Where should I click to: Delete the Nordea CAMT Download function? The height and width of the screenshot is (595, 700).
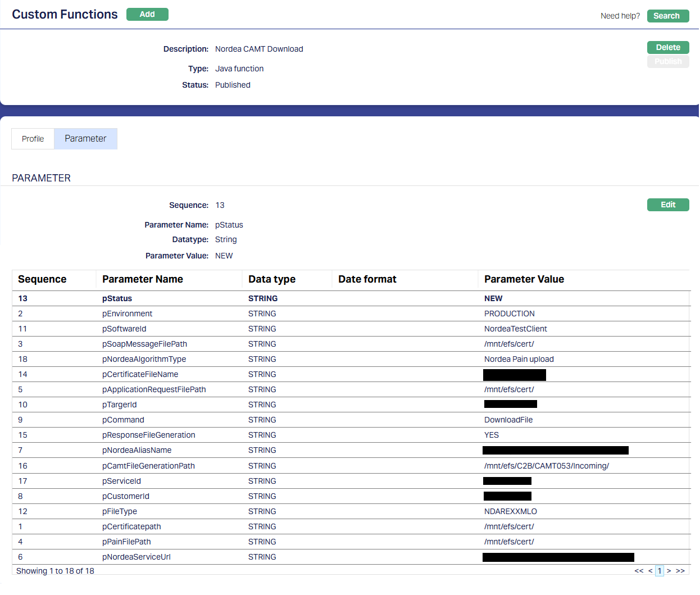pos(667,47)
